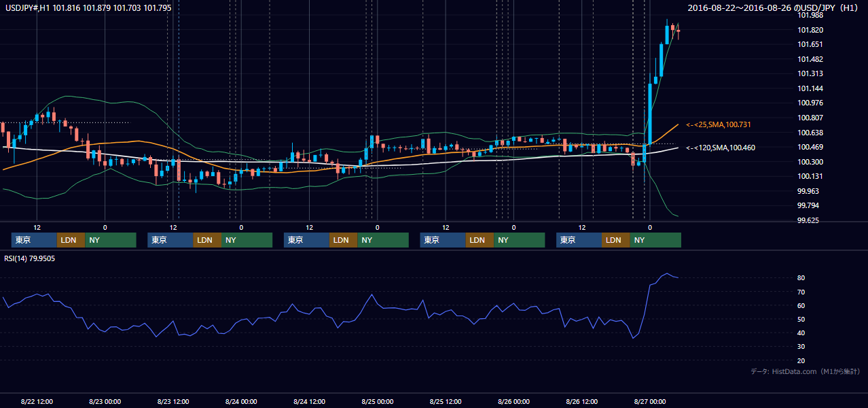Click the leftmost NY session block

tap(111, 240)
